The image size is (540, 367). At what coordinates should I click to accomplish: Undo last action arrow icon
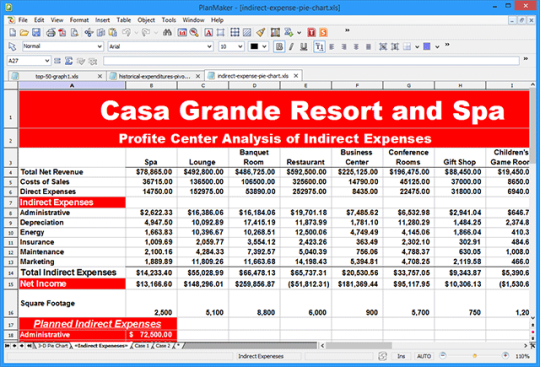[x=126, y=33]
